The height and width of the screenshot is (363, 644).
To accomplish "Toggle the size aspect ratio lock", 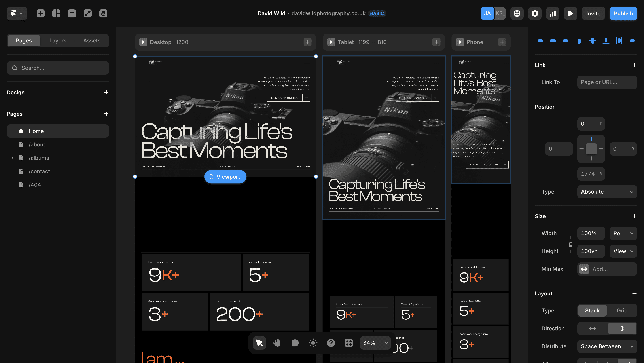I will pyautogui.click(x=570, y=244).
